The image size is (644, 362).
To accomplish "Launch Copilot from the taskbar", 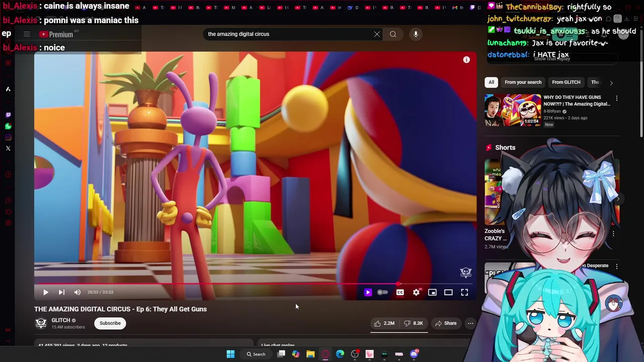I will point(296,354).
